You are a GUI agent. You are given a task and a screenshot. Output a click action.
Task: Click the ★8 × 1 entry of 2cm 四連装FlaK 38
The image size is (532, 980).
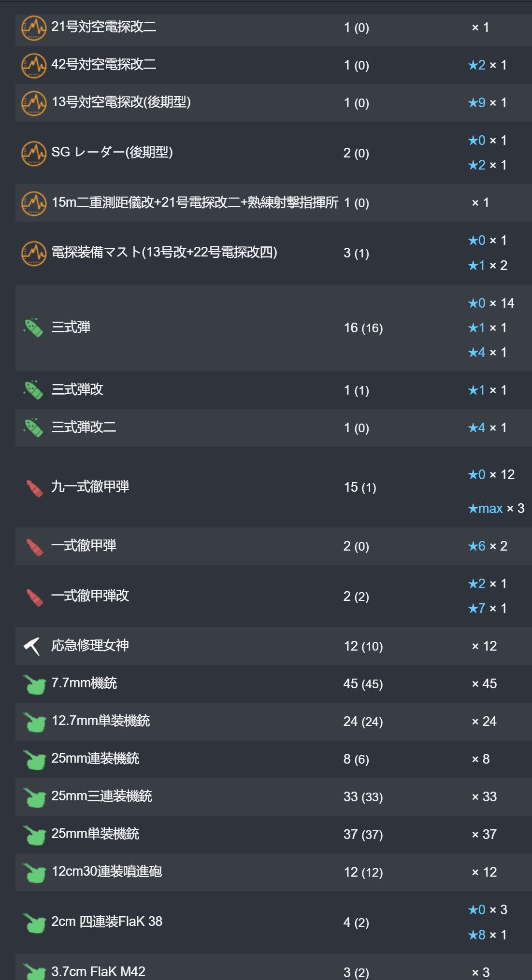point(487,935)
